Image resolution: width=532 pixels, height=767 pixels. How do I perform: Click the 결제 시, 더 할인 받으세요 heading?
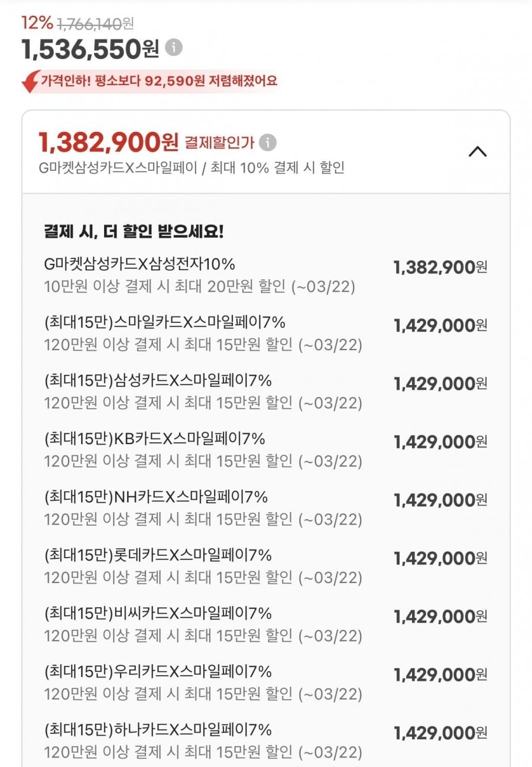(134, 231)
